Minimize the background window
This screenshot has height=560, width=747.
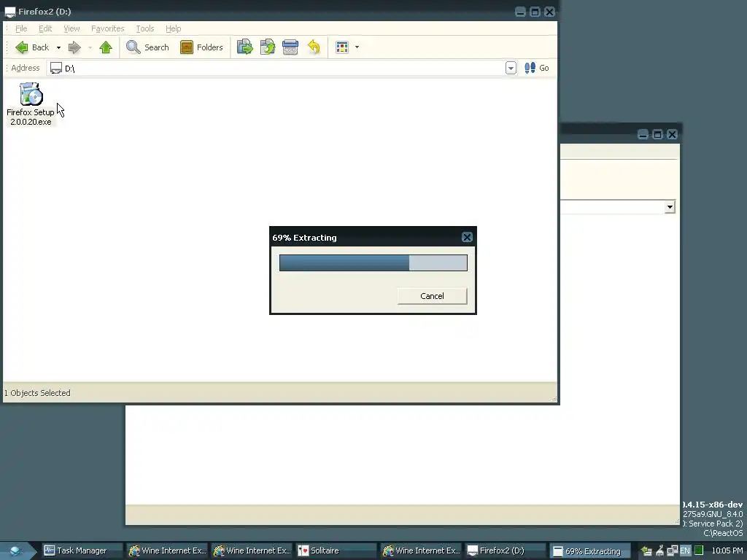point(643,134)
